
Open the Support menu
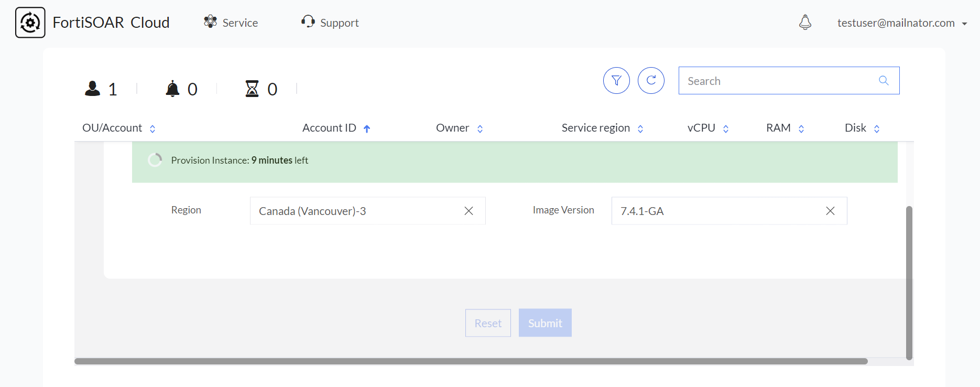click(x=330, y=23)
